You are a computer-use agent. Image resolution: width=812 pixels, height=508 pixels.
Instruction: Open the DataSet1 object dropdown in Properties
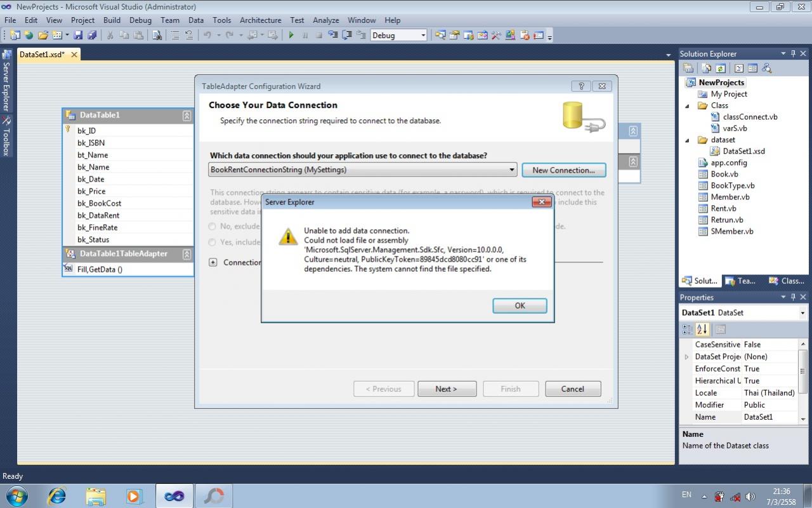802,313
